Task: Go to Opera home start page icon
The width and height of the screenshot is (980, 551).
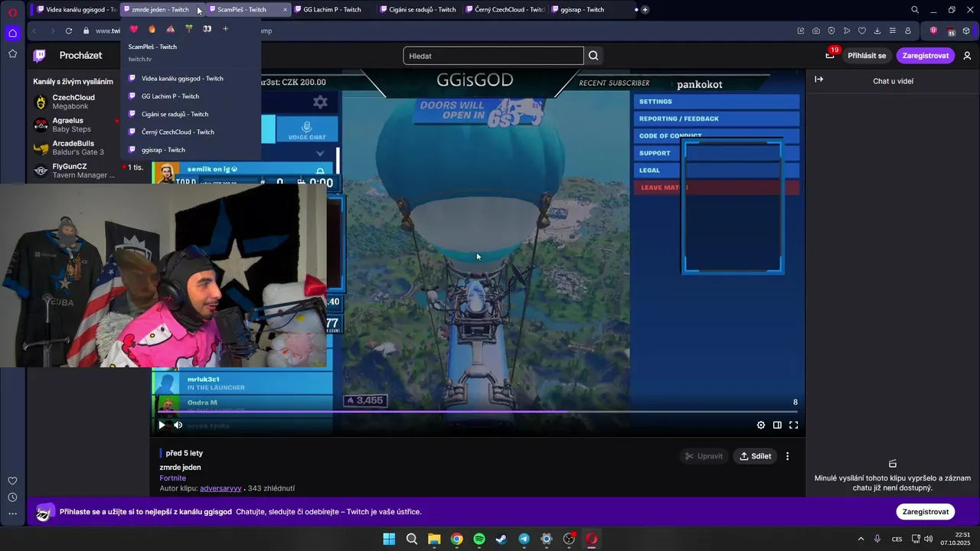Action: (x=12, y=33)
